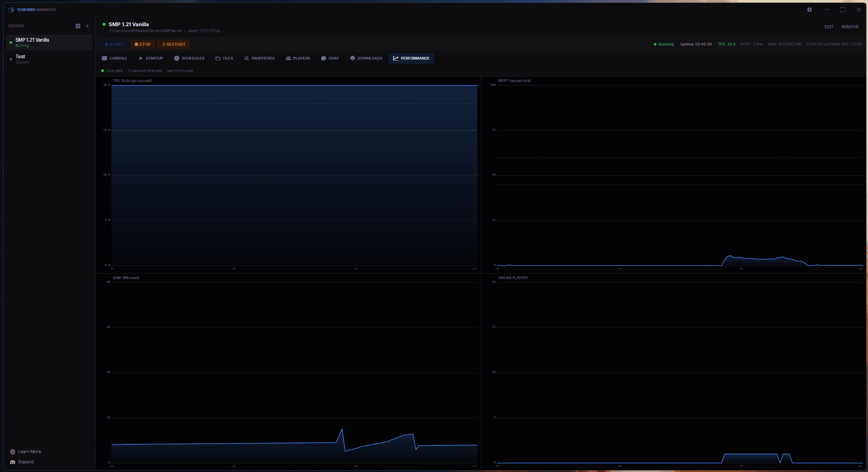Click Edit for SMP 1.21 Vanilla

(829, 27)
